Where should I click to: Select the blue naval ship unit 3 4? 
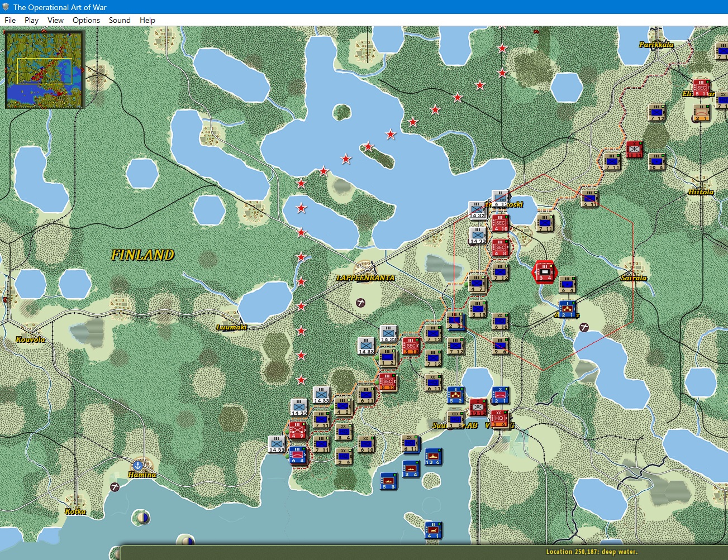pyautogui.click(x=411, y=469)
